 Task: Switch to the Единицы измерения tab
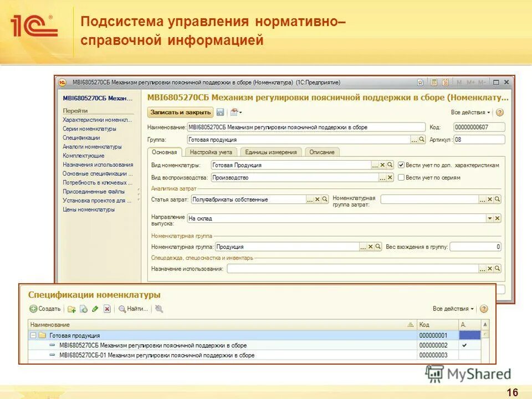(271, 152)
